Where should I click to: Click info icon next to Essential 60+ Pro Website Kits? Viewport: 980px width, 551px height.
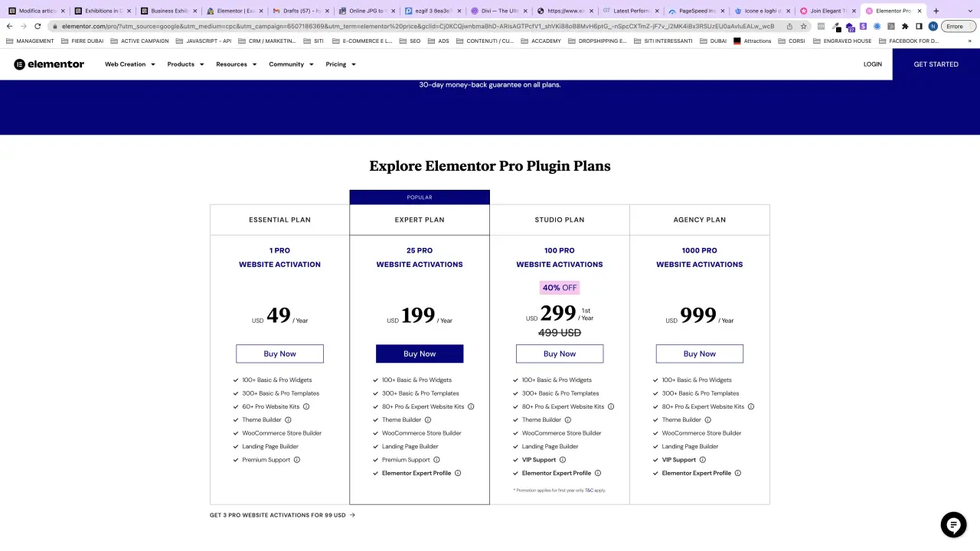coord(306,406)
